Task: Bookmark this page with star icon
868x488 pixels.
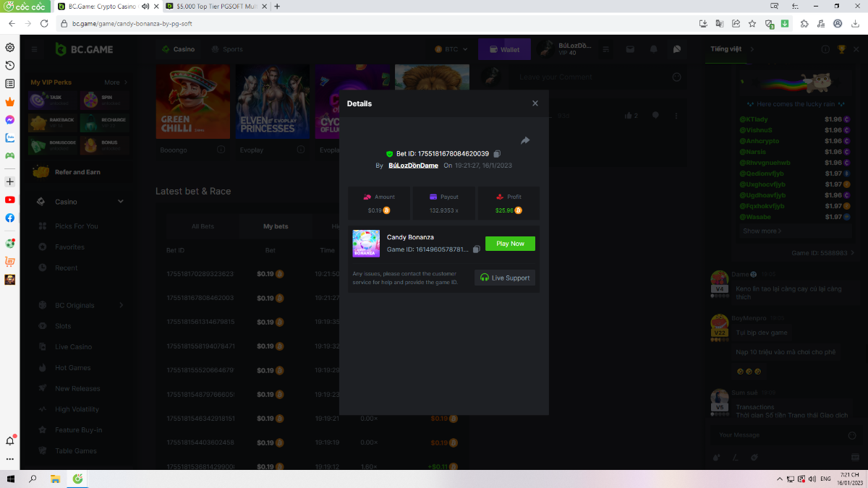Action: point(752,23)
